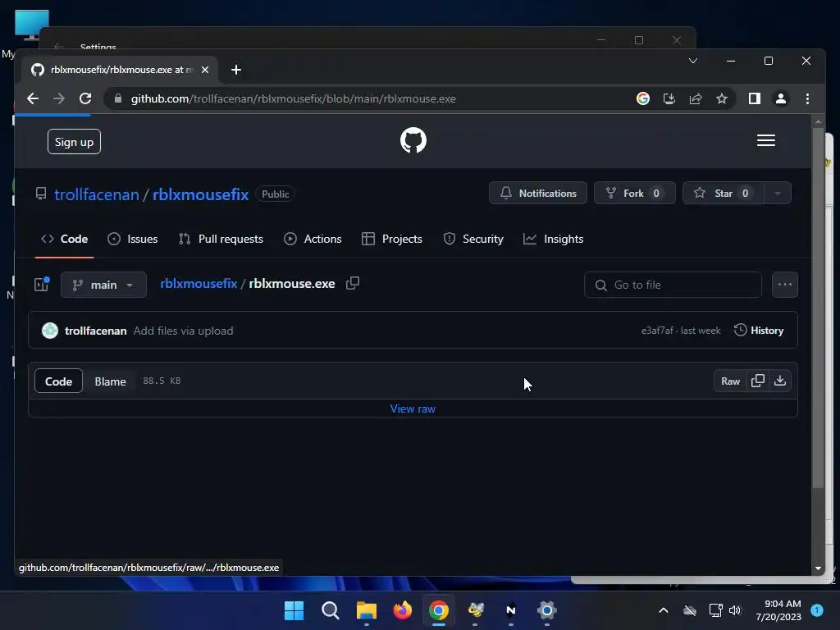Open volume control in system tray

(735, 610)
